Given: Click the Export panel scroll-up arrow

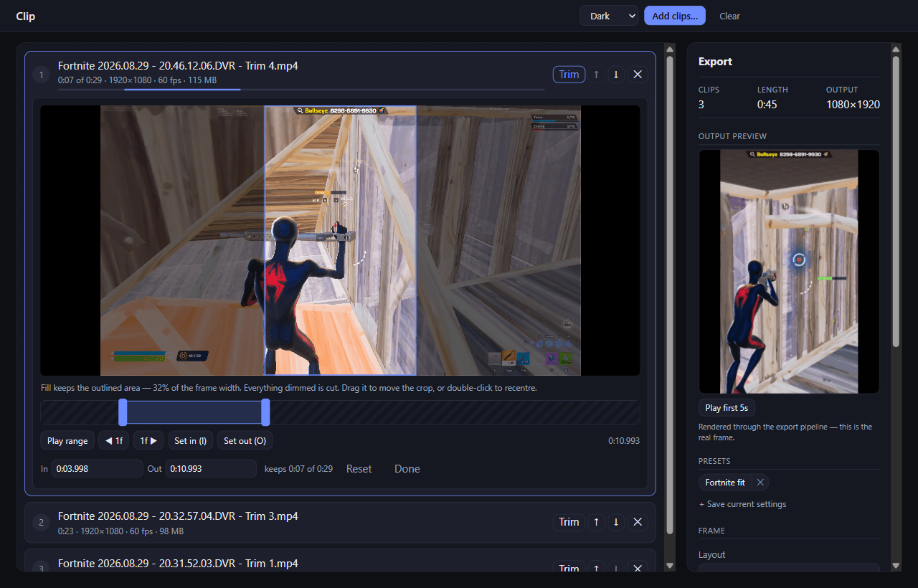Looking at the screenshot, I should coord(896,49).
